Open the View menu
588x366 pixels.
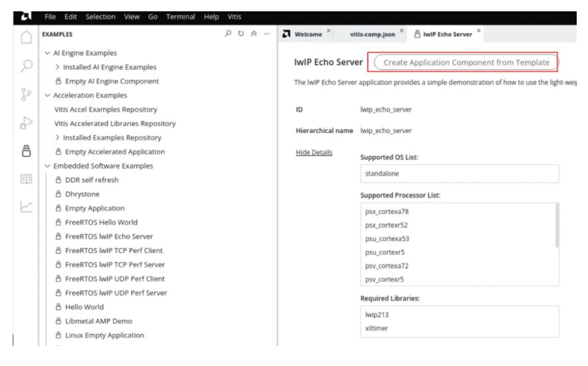tap(132, 17)
